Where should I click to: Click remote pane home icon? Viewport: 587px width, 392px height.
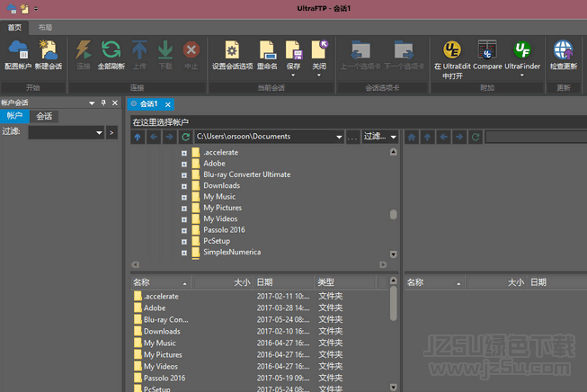coord(412,137)
